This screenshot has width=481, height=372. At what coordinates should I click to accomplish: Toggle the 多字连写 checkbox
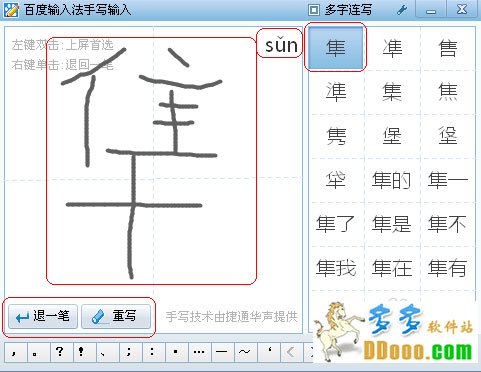pyautogui.click(x=314, y=10)
